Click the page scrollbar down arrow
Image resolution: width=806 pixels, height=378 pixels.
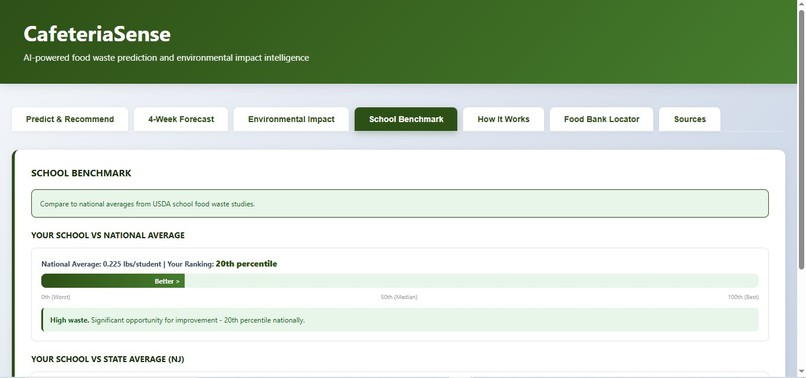[x=801, y=372]
